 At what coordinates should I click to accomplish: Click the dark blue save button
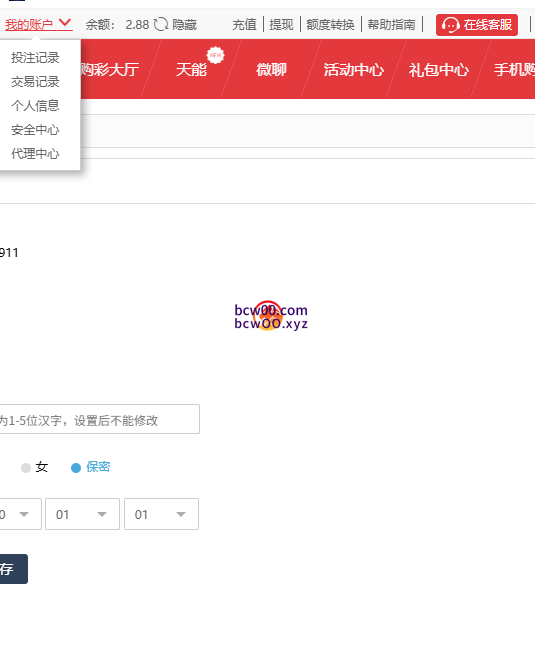14,569
